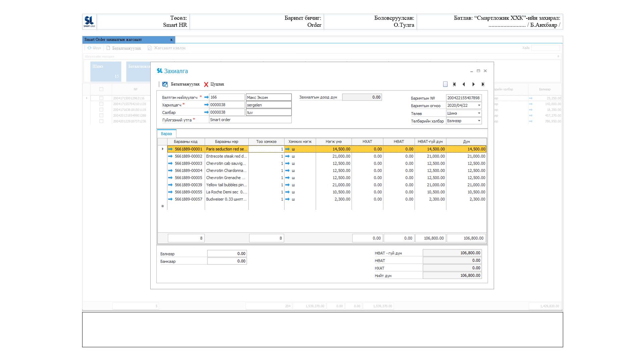Click the Хайх search field in the order list
644x362 pixels.
[546, 48]
